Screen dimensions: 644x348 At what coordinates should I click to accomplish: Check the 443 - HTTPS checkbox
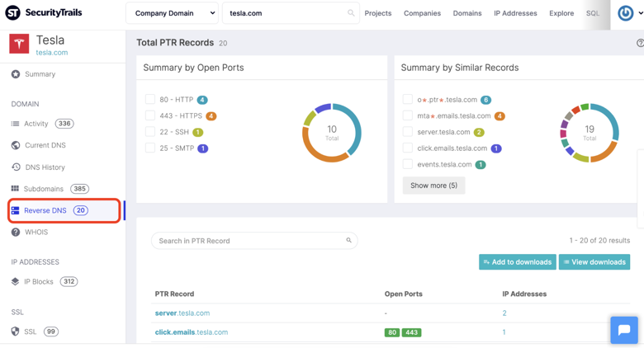150,115
